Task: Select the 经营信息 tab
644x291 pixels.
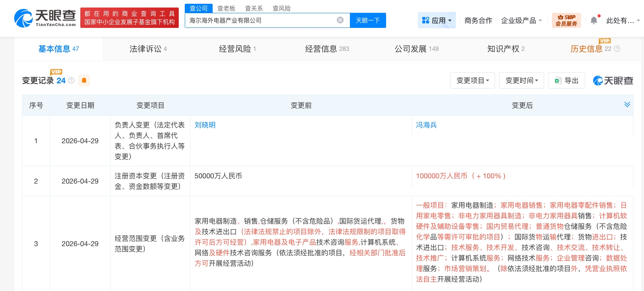Action: coord(327,49)
